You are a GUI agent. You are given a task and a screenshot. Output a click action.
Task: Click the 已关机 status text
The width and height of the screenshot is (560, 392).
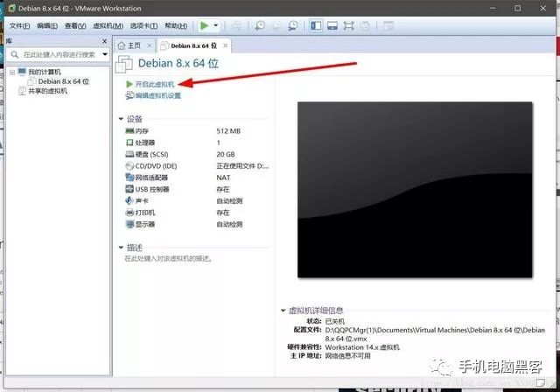pos(335,321)
